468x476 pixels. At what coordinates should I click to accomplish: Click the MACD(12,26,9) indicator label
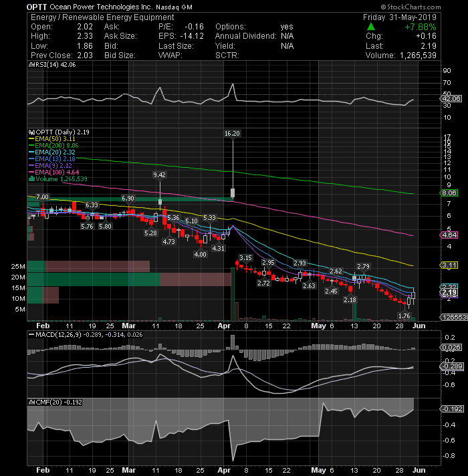pyautogui.click(x=58, y=334)
